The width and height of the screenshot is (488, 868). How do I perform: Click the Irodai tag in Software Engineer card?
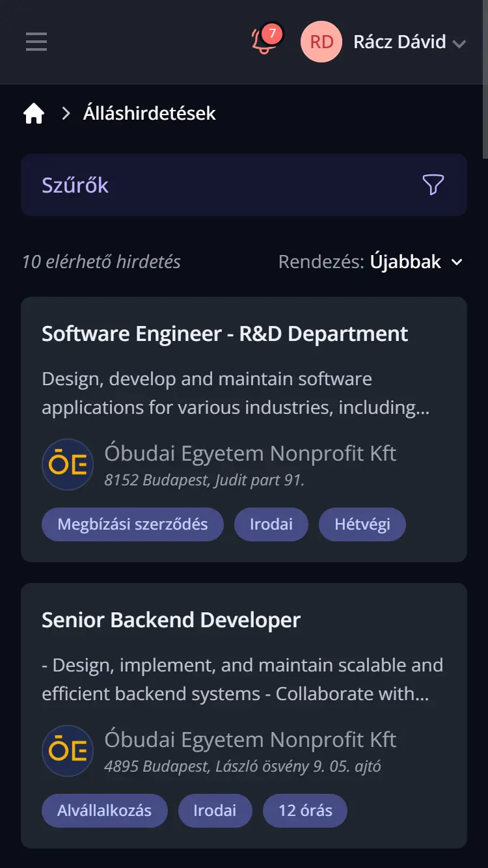[271, 524]
